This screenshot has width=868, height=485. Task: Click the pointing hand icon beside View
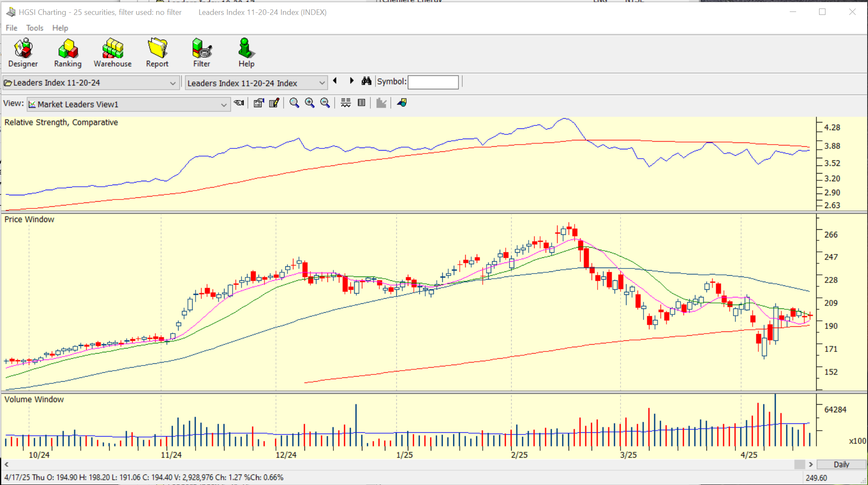click(239, 103)
